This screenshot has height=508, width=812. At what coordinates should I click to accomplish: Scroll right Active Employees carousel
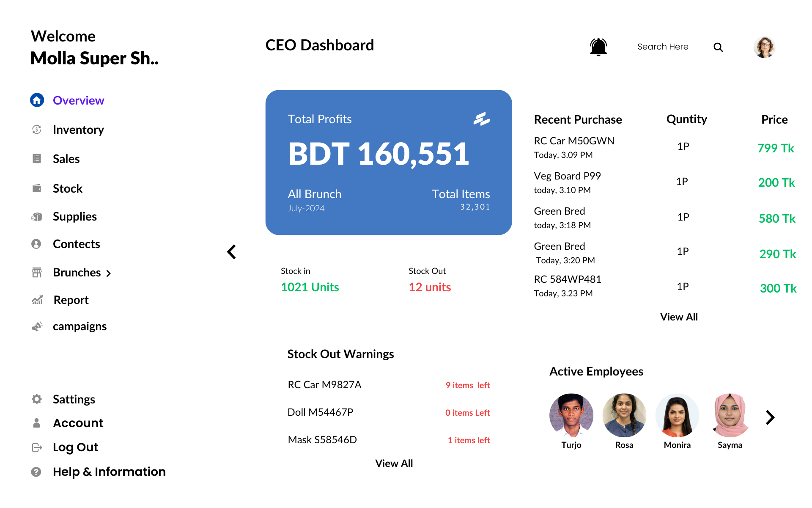pyautogui.click(x=770, y=417)
